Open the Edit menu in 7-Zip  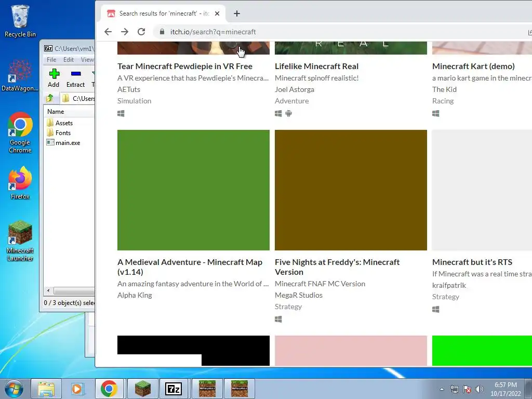68,60
